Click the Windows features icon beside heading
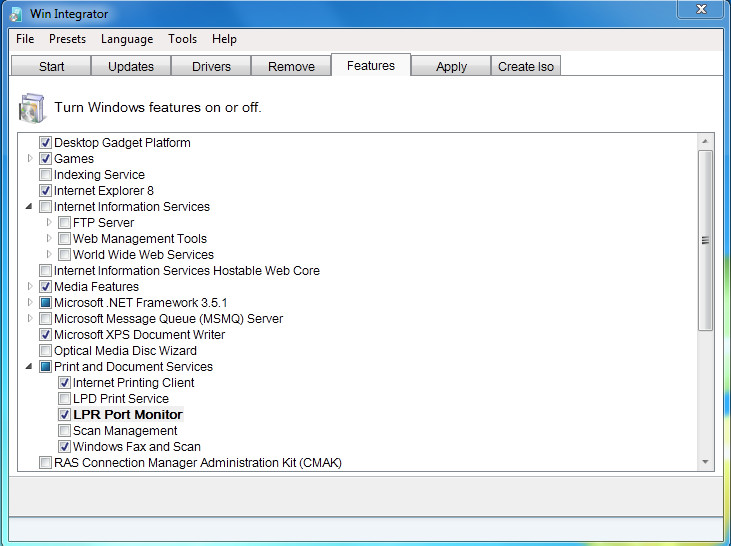Screen dimensions: 731x546 pyautogui.click(x=31, y=106)
